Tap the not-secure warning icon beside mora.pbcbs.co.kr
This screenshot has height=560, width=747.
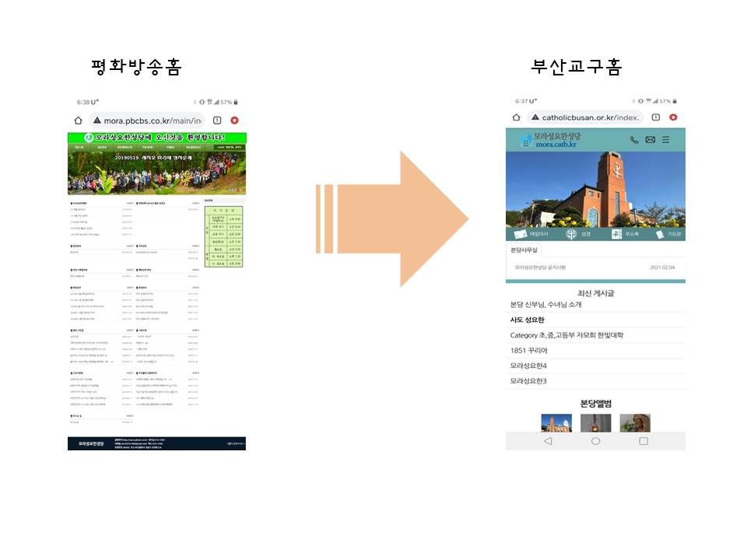tap(97, 121)
